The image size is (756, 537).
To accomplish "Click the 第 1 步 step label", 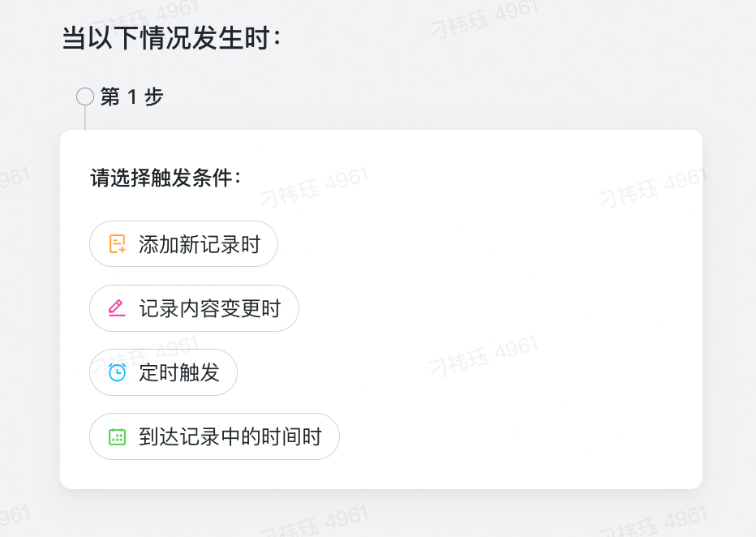I will [132, 97].
